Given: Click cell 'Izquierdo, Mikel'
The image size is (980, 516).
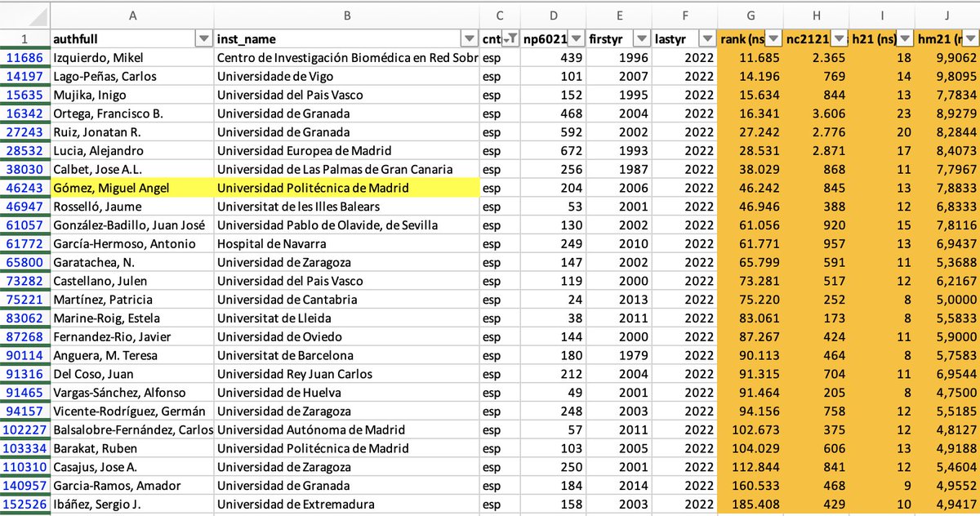Looking at the screenshot, I should (x=132, y=58).
